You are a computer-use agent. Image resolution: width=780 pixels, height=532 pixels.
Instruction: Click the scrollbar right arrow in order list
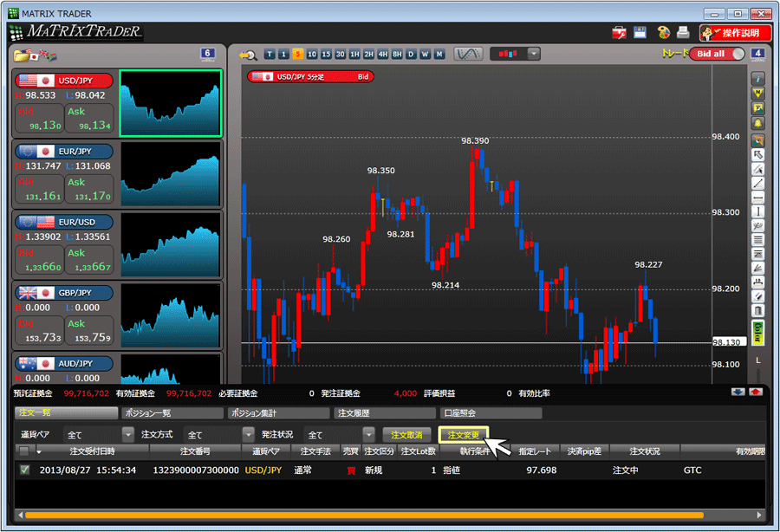click(x=759, y=515)
